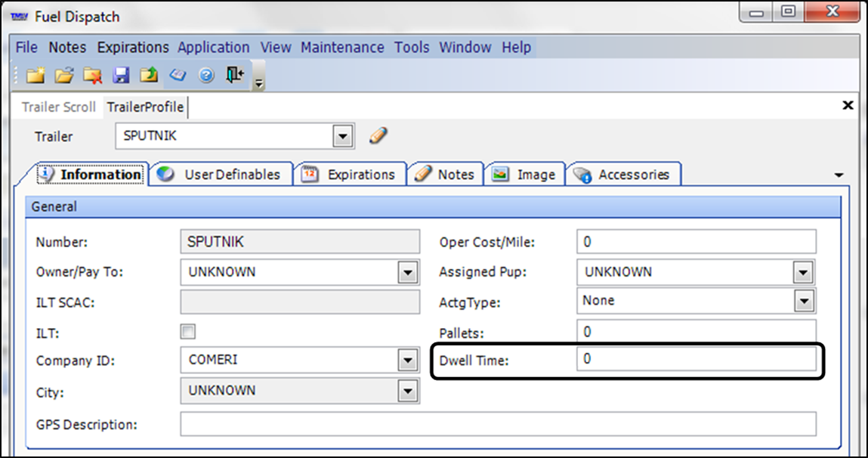Viewport: 868px width, 458px height.
Task: Switch to the Trailer Scroll tab
Action: click(x=58, y=107)
